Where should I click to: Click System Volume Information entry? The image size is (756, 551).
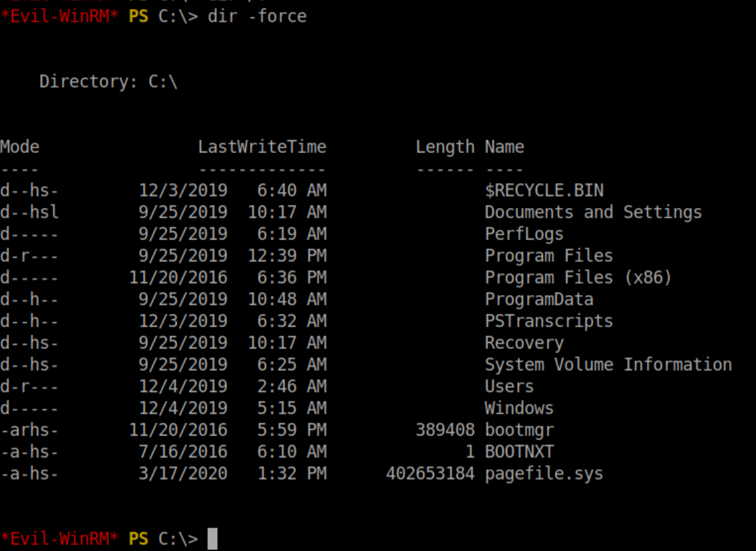[608, 365]
